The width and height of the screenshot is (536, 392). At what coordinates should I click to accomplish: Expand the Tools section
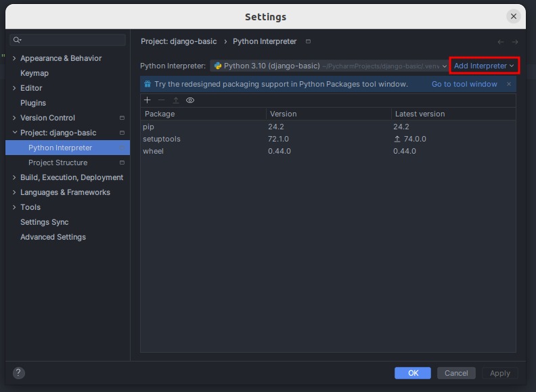point(14,207)
